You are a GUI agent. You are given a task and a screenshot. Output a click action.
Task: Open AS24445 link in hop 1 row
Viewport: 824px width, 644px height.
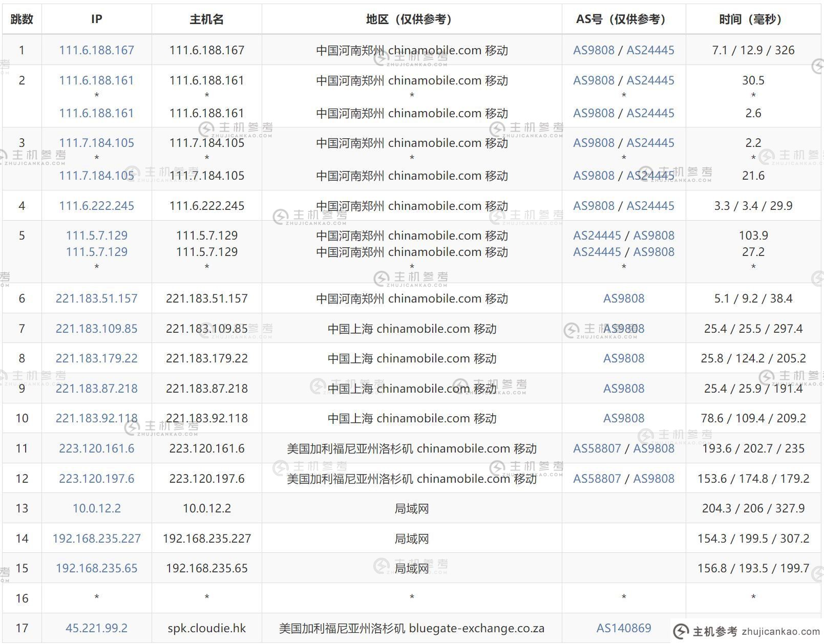[650, 50]
